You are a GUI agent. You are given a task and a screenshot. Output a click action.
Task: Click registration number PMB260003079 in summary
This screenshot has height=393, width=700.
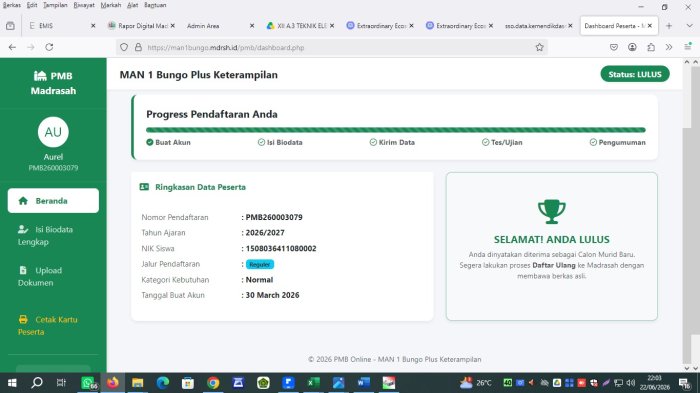pos(274,217)
